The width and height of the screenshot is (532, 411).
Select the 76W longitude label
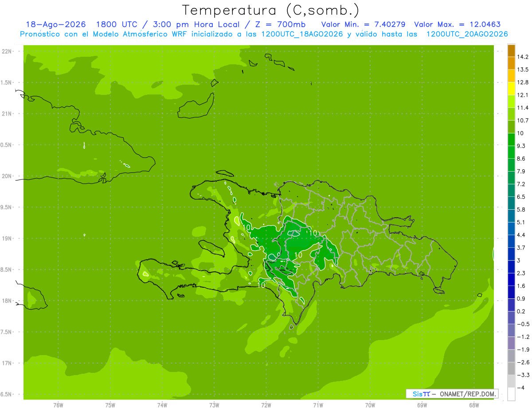coord(58,405)
